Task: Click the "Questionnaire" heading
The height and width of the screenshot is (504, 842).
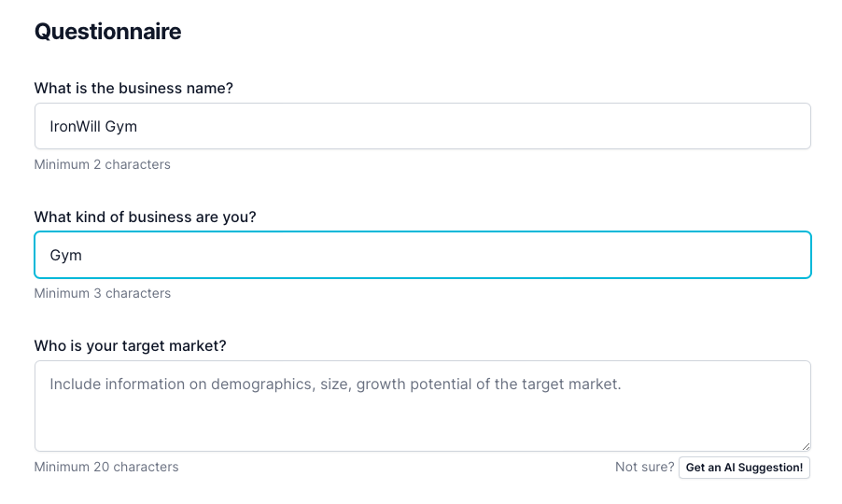Action: [107, 32]
